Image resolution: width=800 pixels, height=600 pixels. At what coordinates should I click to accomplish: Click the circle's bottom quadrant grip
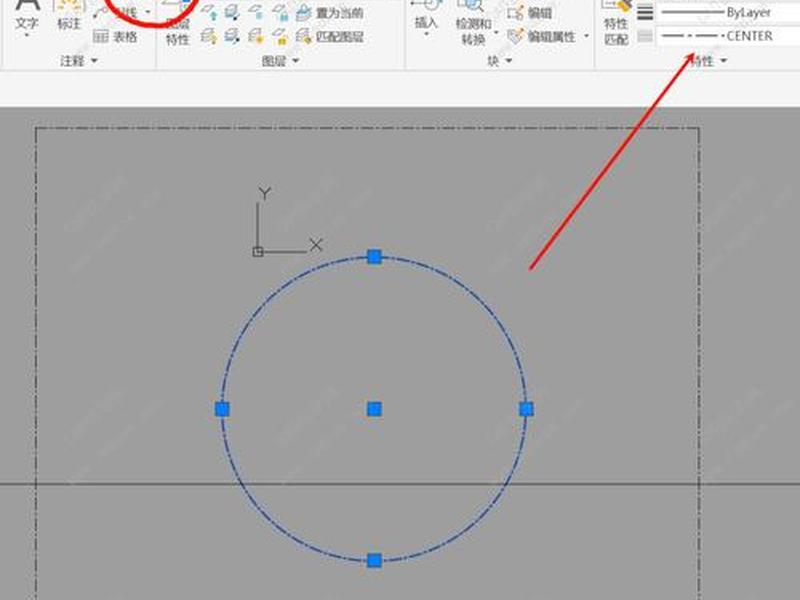pos(374,560)
